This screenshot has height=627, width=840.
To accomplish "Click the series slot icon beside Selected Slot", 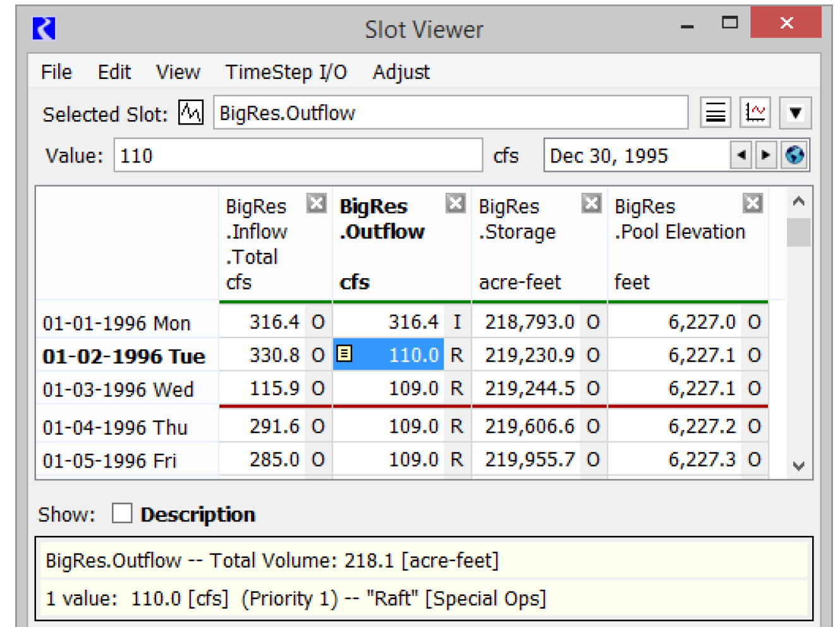I will pos(190,113).
